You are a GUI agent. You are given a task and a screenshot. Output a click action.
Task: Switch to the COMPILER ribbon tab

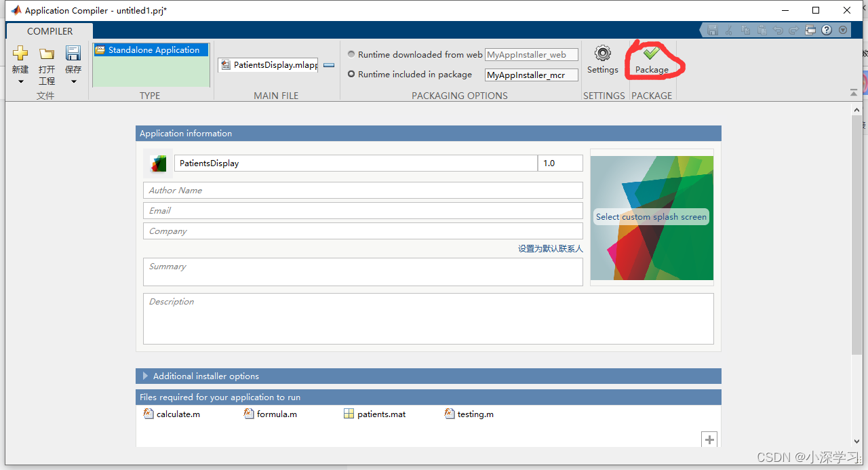tap(50, 31)
